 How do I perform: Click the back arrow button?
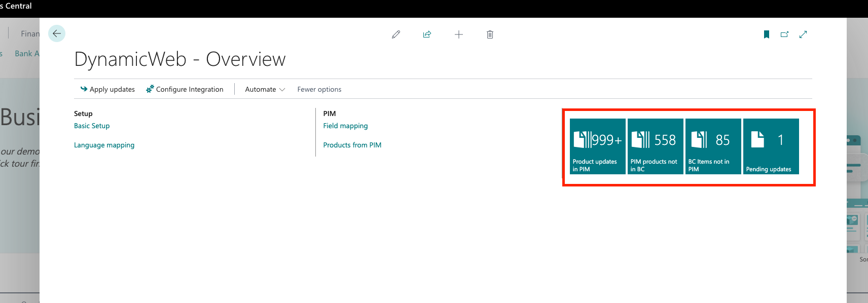[57, 33]
